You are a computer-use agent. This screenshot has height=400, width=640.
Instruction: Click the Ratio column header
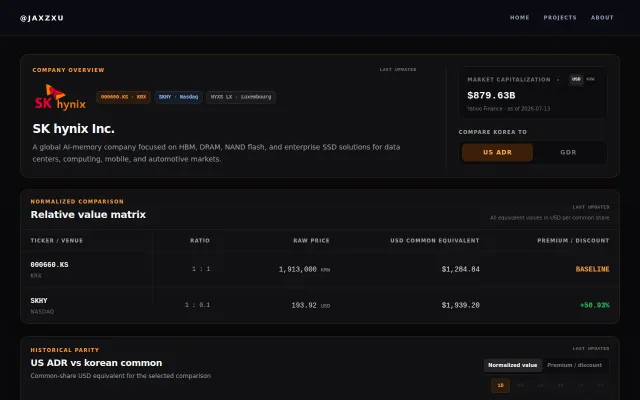(x=200, y=240)
